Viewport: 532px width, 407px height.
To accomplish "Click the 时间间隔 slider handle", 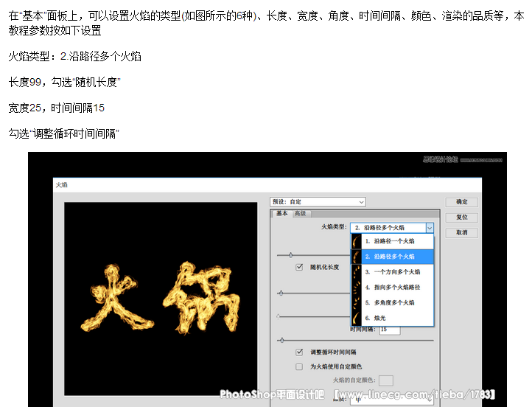I will point(281,340).
